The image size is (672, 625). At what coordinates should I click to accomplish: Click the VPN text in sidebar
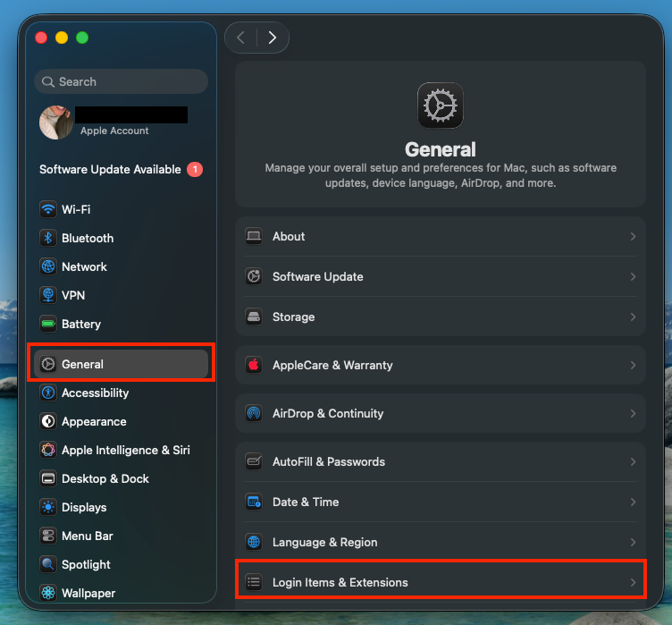73,295
